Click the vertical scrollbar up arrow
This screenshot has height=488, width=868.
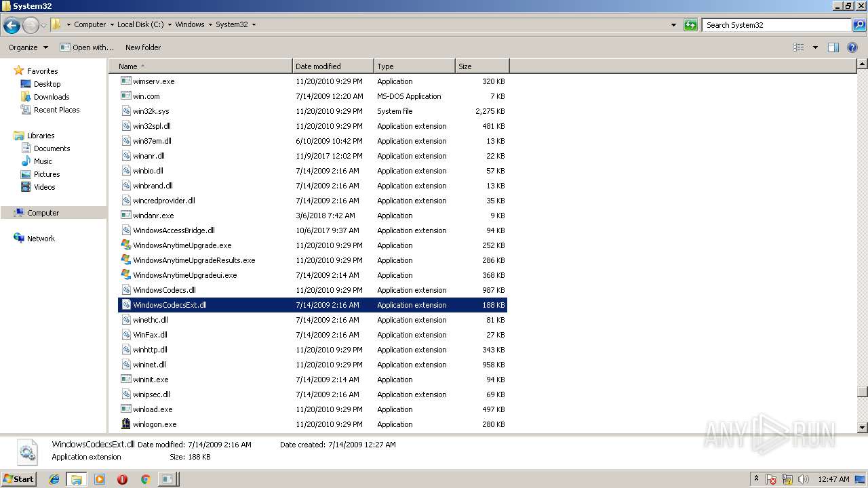click(x=862, y=64)
